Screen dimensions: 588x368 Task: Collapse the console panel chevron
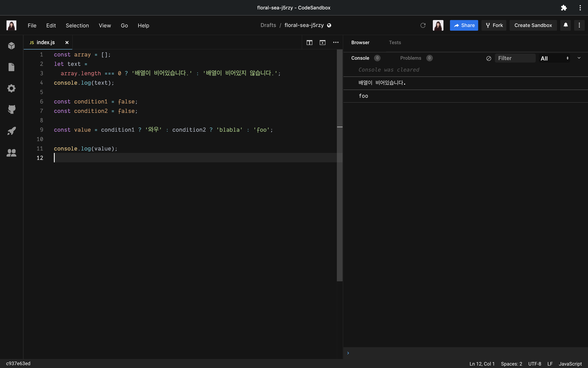pos(579,58)
